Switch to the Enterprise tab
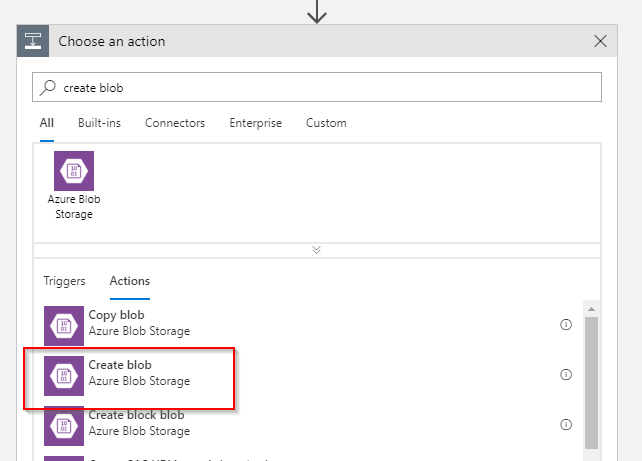The image size is (642, 461). coord(255,123)
